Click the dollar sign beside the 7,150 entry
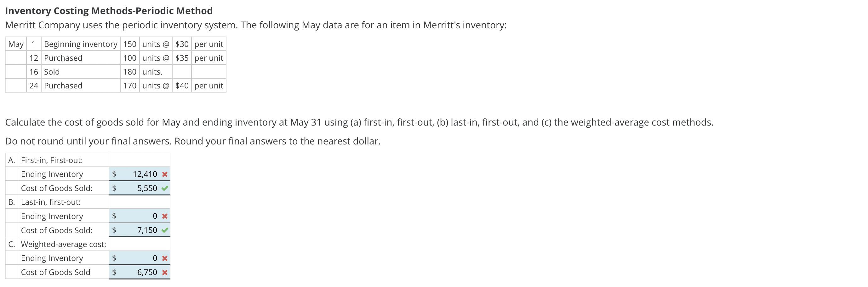Viewport: 868px width, 287px height. coord(115,230)
